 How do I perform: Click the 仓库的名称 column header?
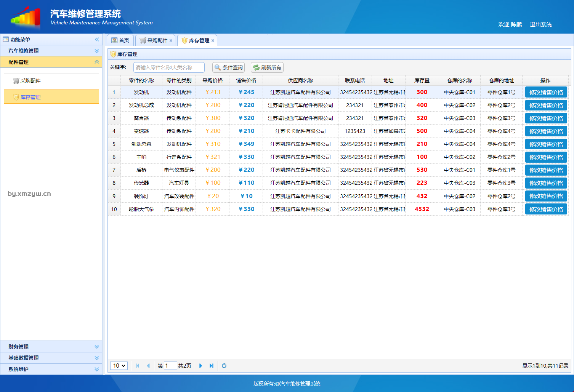click(x=460, y=80)
